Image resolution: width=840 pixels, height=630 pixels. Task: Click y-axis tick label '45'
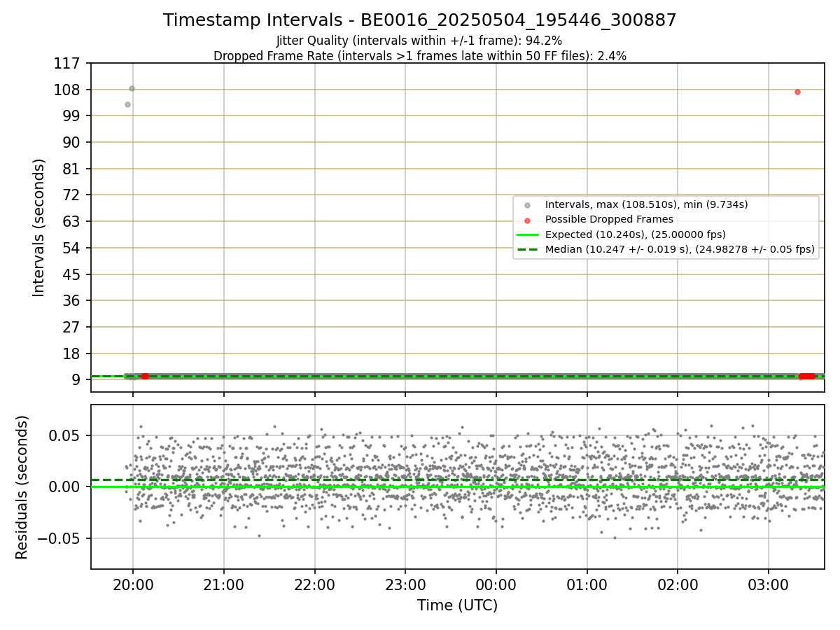pos(73,274)
